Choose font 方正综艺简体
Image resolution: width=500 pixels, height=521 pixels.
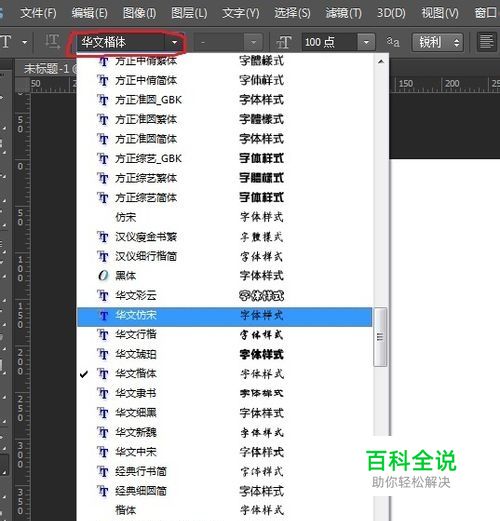click(x=224, y=198)
